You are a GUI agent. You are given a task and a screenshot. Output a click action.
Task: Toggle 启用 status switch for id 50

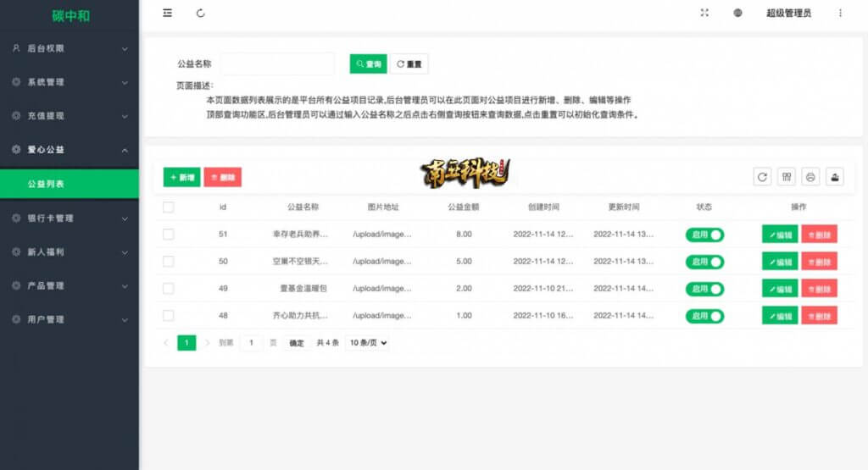(x=704, y=262)
